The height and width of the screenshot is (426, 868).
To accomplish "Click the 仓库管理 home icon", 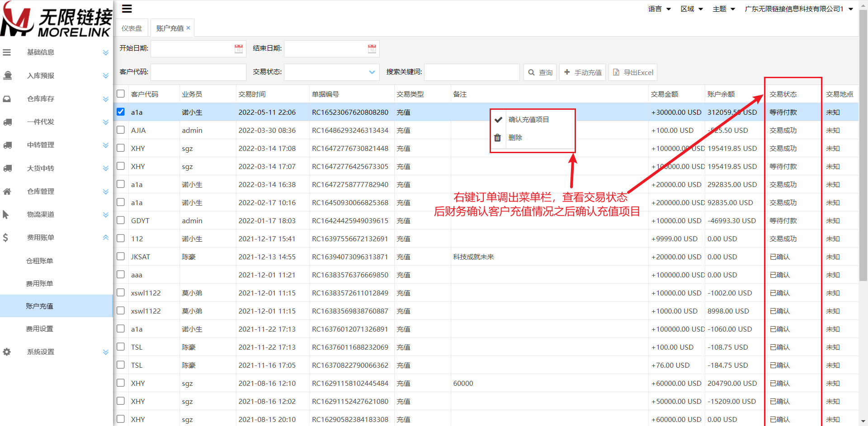I will coord(7,192).
